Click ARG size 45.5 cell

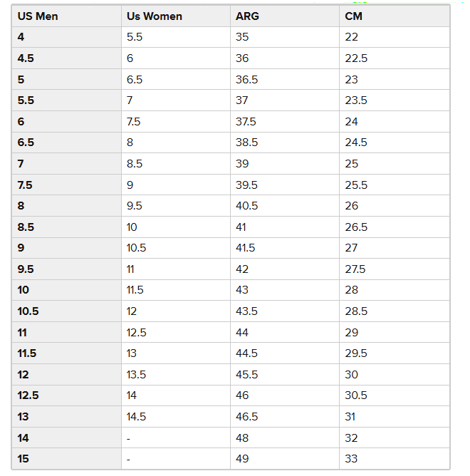click(x=246, y=375)
